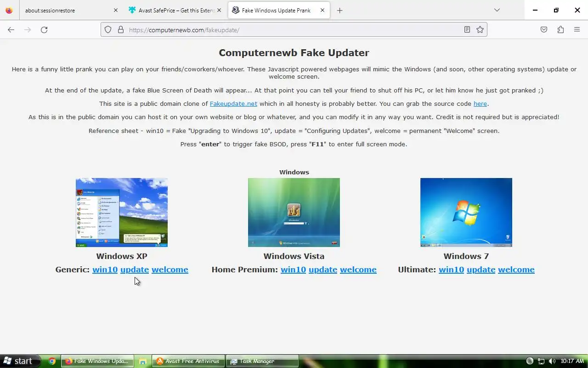Open the Save to Pocket button
Image resolution: width=588 pixels, height=368 pixels.
click(x=544, y=30)
